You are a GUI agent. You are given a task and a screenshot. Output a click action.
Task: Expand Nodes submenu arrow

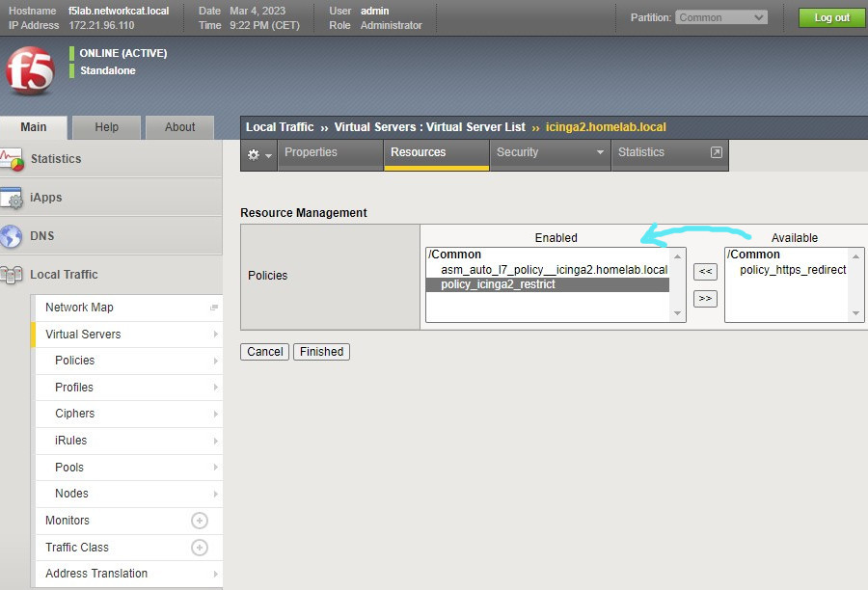[215, 494]
